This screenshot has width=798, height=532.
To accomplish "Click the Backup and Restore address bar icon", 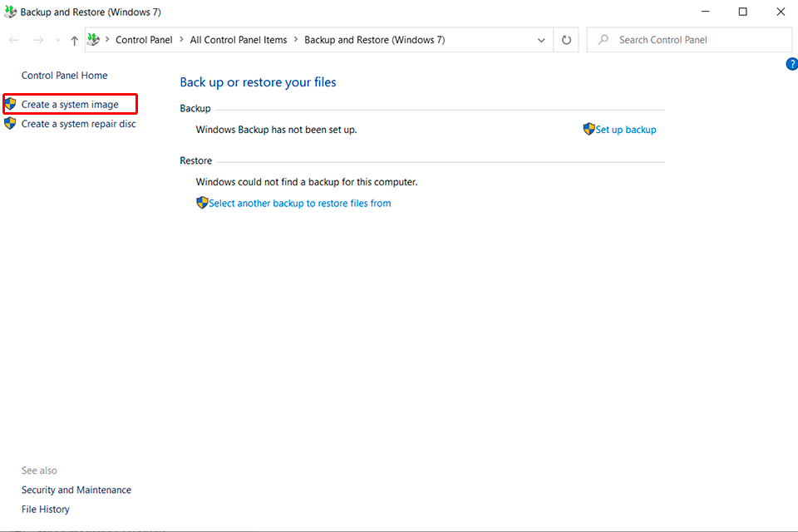I will [94, 39].
